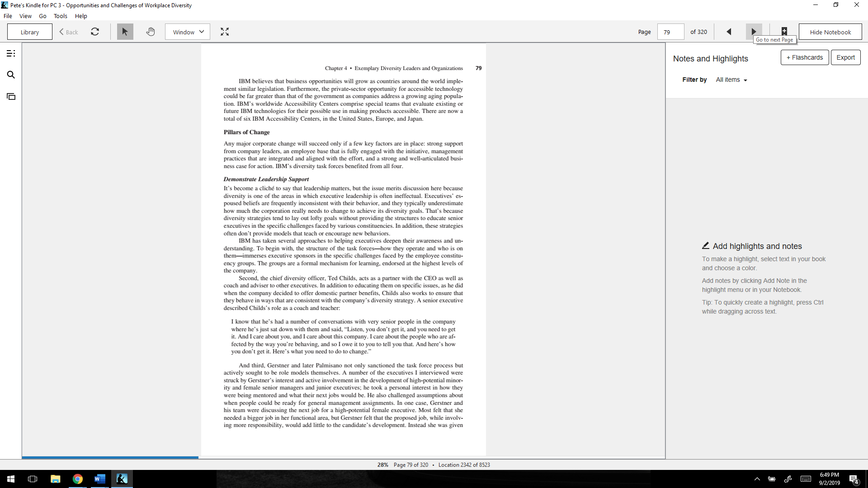Open the Action Center notifications
The height and width of the screenshot is (488, 868).
854,479
